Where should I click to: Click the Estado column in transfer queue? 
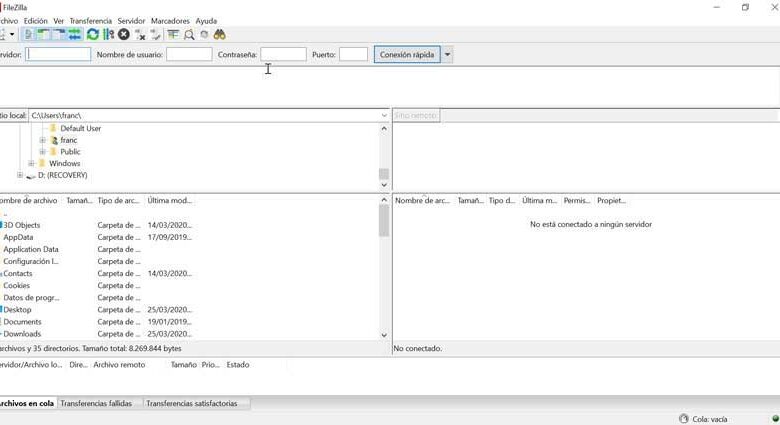pos(238,365)
